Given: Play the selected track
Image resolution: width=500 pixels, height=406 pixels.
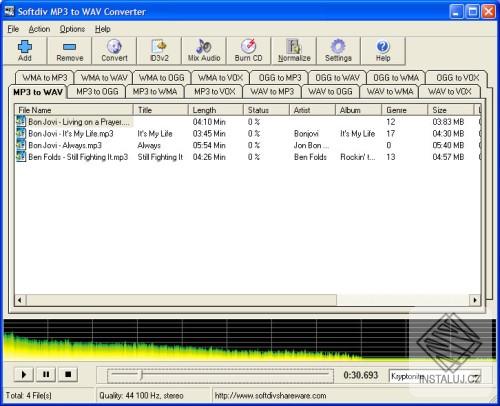Looking at the screenshot, I should click(x=24, y=375).
